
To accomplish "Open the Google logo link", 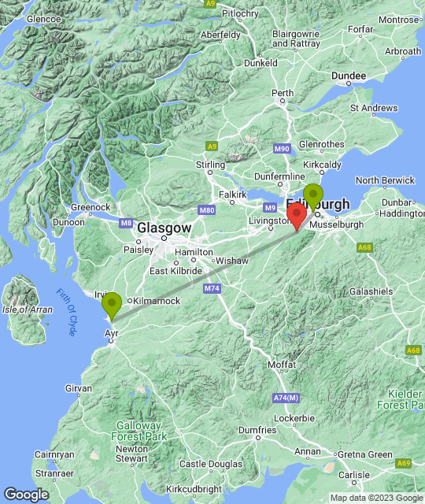I will coord(27,495).
